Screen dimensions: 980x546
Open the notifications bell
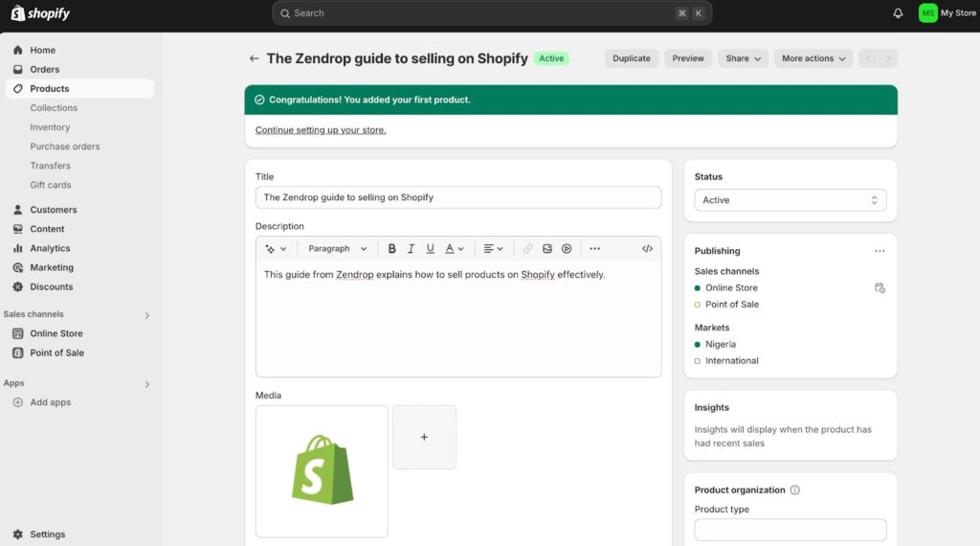pos(898,13)
